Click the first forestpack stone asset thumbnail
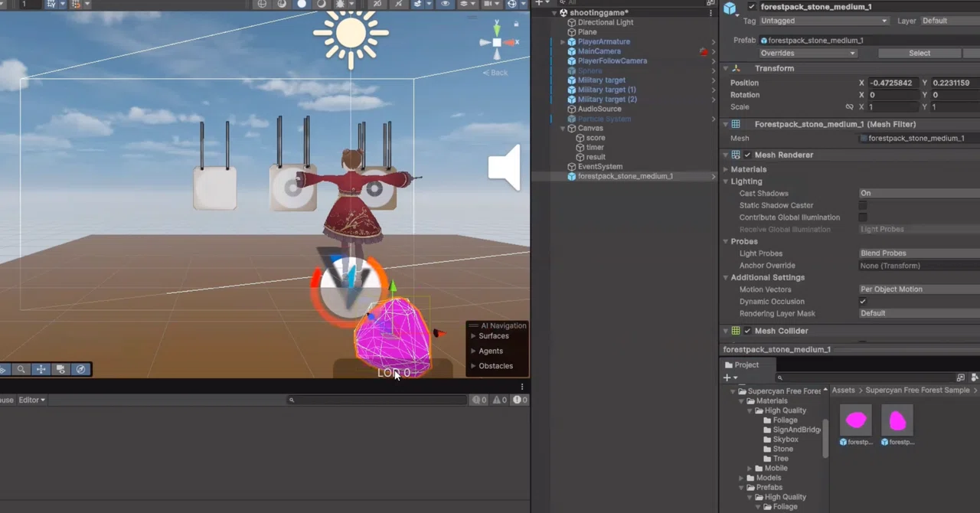This screenshot has width=980, height=513. coord(856,420)
